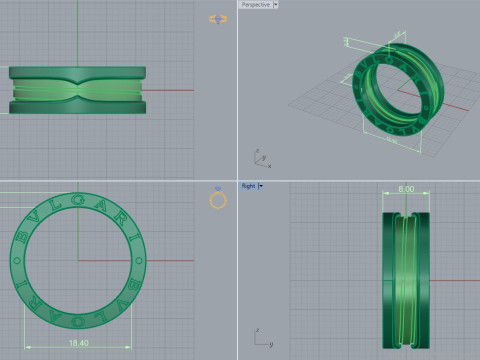Image resolution: width=480 pixels, height=360 pixels.
Task: Select the engraved BVLGARI ring face in front view
Action: pyautogui.click(x=78, y=261)
